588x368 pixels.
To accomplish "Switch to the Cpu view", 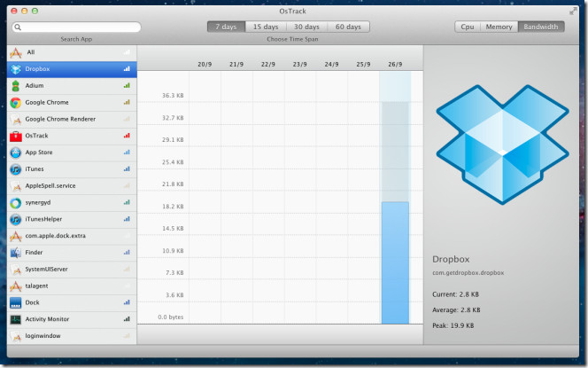I will click(x=468, y=27).
